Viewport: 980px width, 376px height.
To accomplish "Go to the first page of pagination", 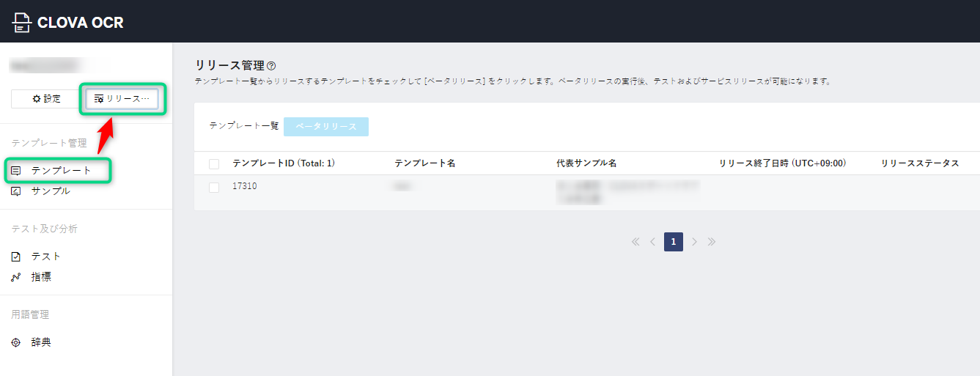I will [x=635, y=242].
